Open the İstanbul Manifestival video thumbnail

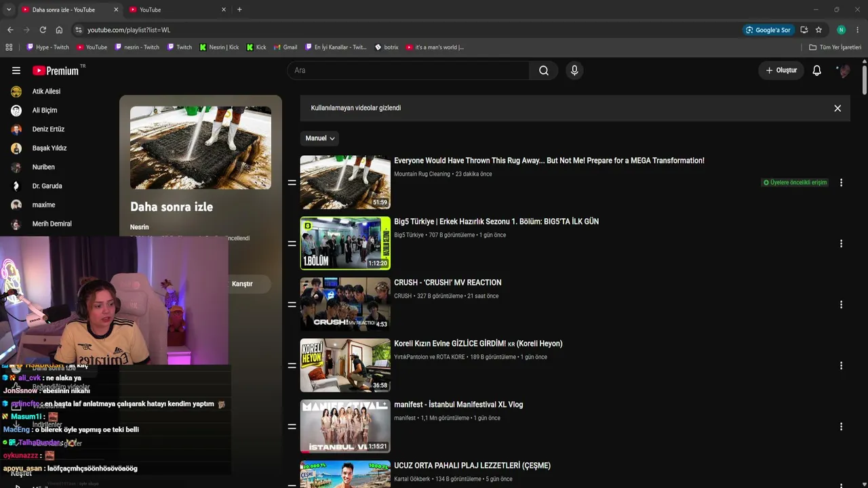345,426
